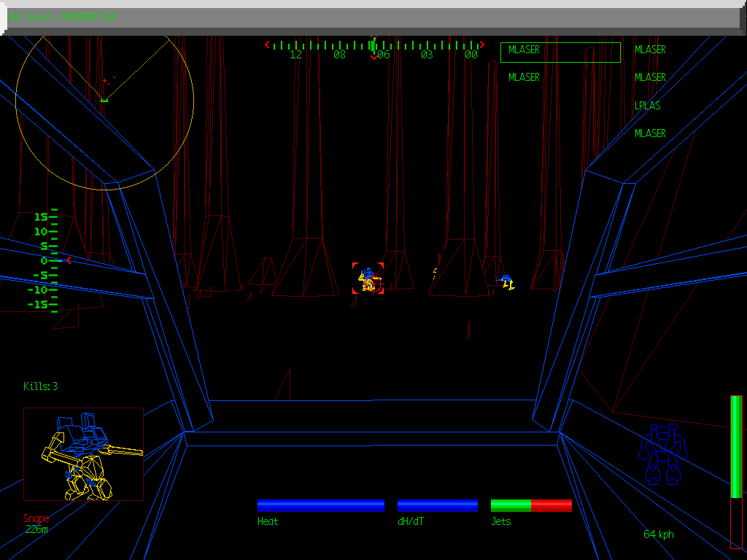Select the LPLAS weapon

coord(647,106)
